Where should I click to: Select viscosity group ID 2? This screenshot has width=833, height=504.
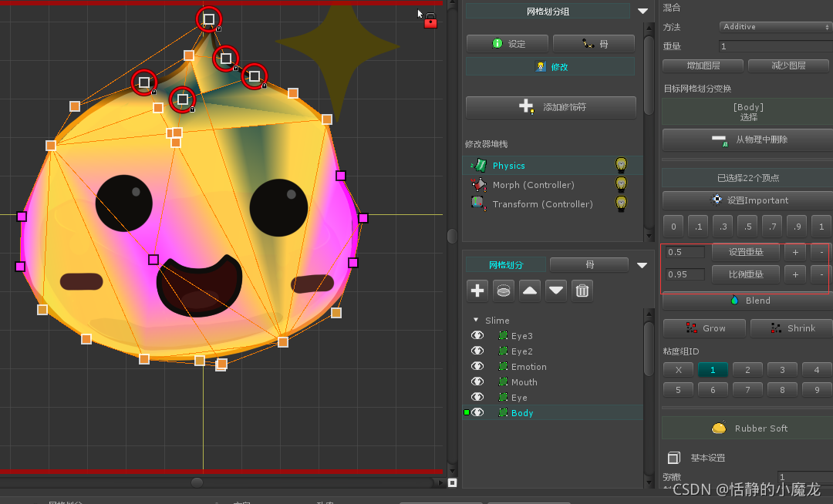747,370
